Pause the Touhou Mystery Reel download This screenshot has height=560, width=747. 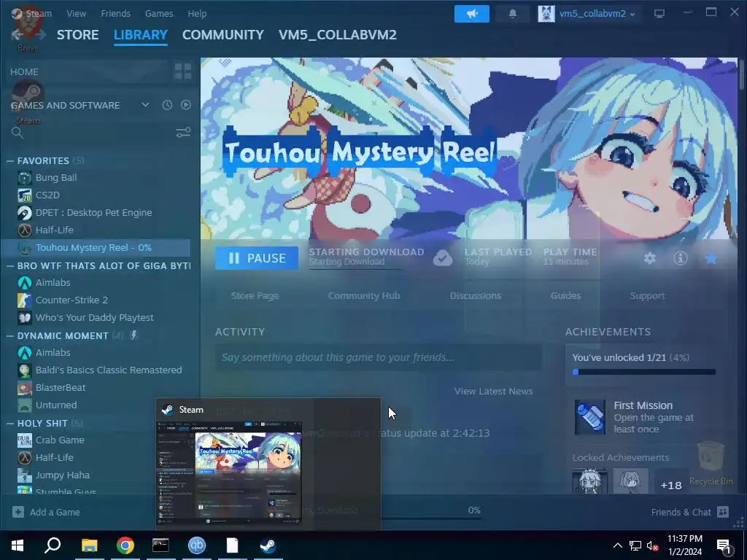[x=257, y=258]
